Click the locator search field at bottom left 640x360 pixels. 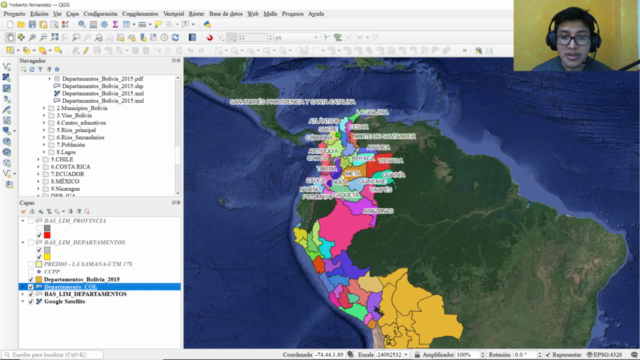[x=52, y=355]
